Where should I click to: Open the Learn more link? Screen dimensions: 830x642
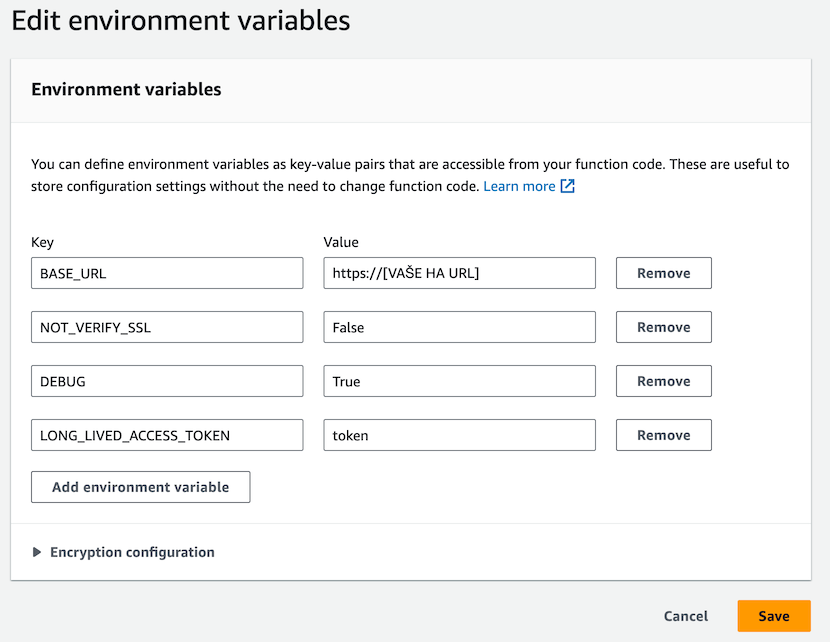coord(519,186)
